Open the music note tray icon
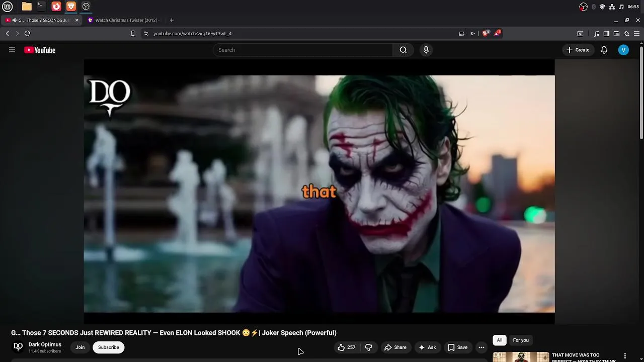644x362 pixels. coord(621,7)
